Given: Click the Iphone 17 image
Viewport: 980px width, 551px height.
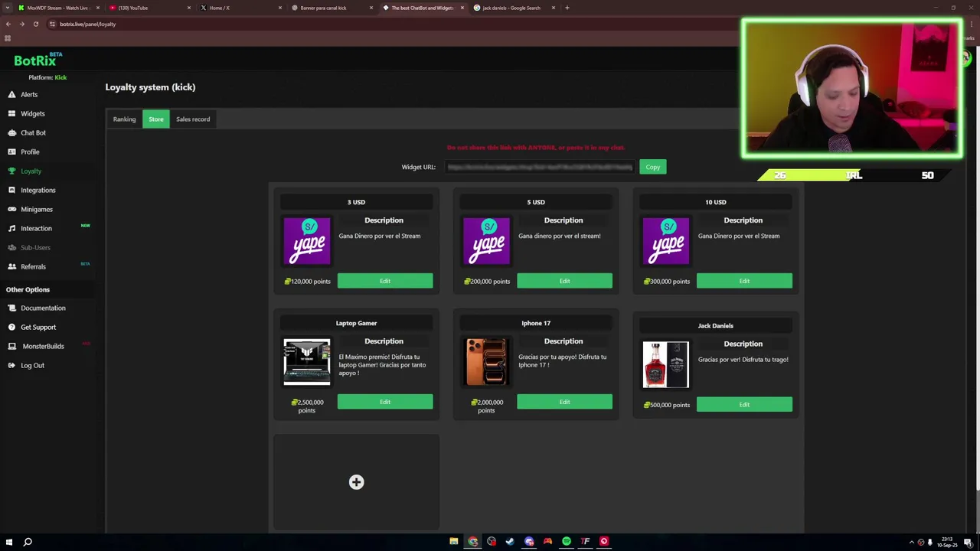Looking at the screenshot, I should coord(486,362).
